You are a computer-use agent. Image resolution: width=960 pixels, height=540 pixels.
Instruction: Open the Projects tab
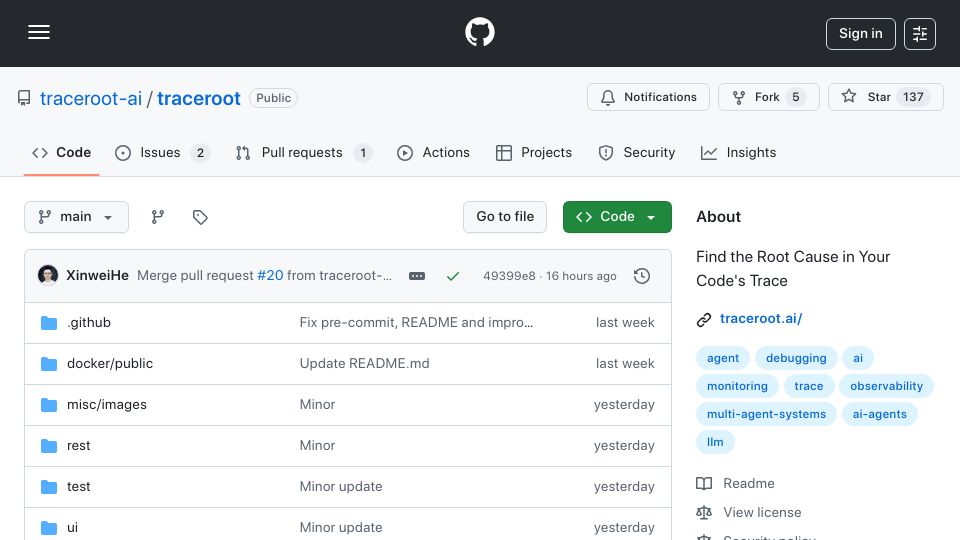pyautogui.click(x=534, y=152)
